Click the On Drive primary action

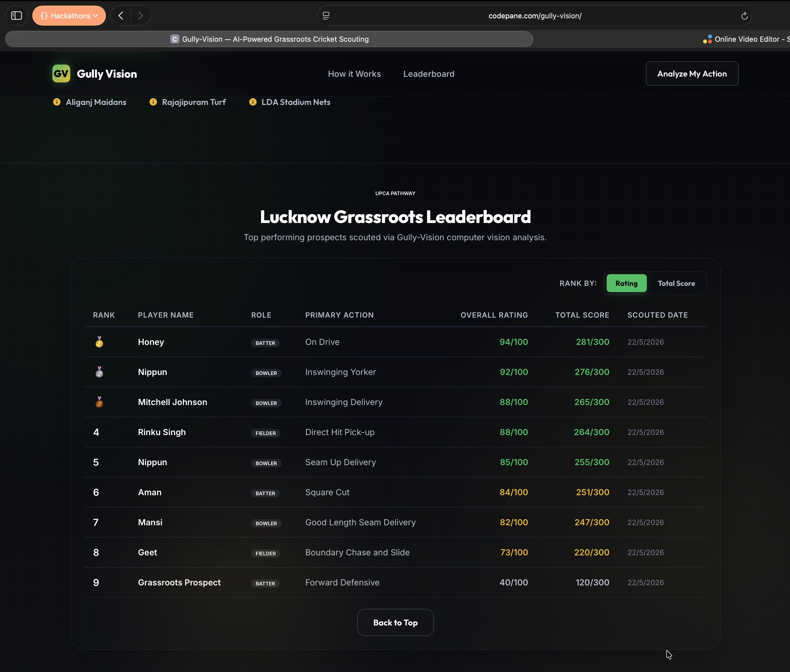(322, 342)
